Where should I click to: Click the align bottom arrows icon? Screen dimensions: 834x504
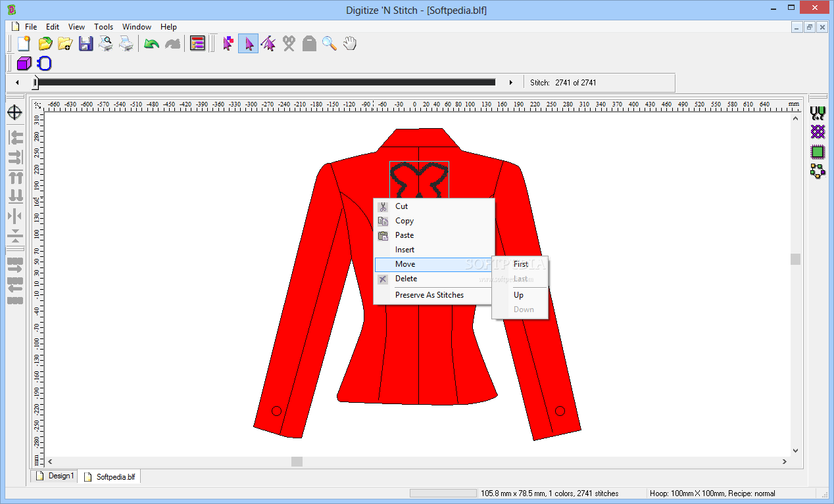click(x=15, y=196)
